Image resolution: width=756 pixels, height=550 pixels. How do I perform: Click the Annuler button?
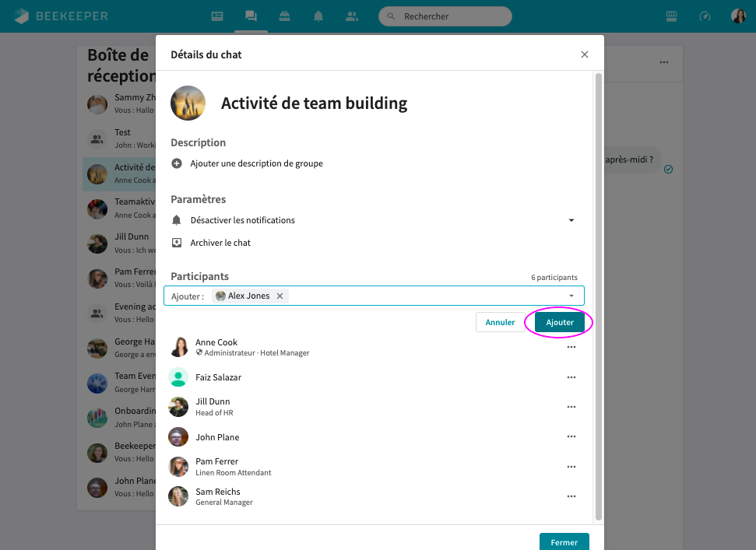pyautogui.click(x=500, y=322)
